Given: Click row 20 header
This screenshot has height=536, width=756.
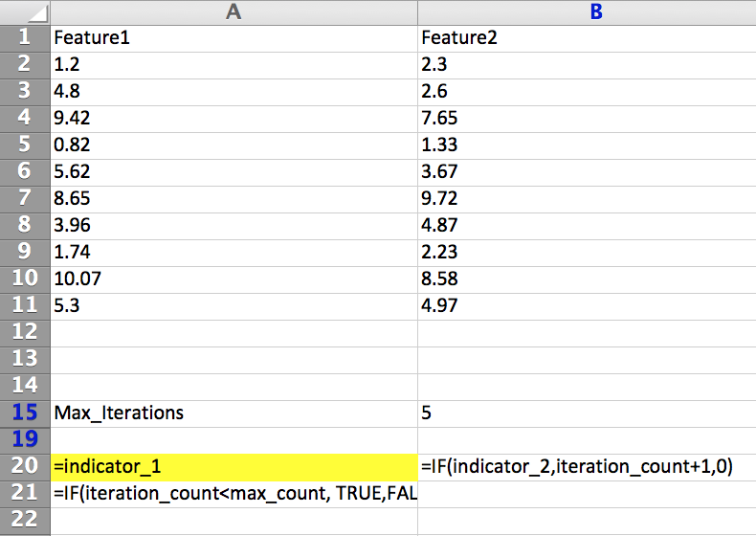Looking at the screenshot, I should 24,466.
